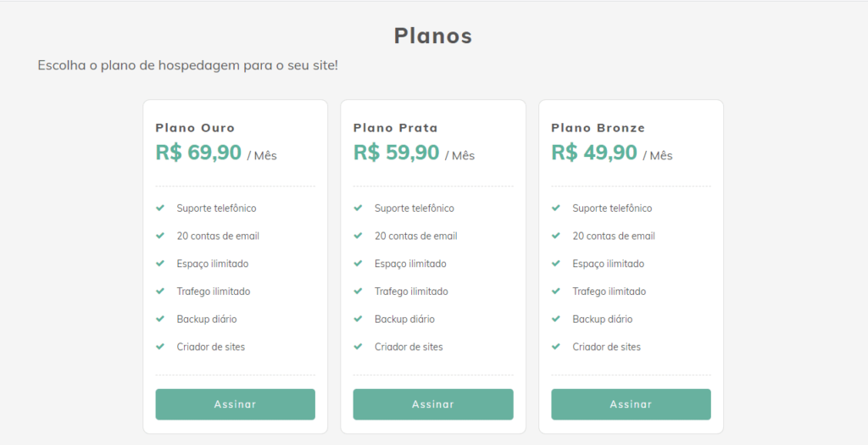Click the Planos page heading
868x445 pixels.
pos(433,36)
